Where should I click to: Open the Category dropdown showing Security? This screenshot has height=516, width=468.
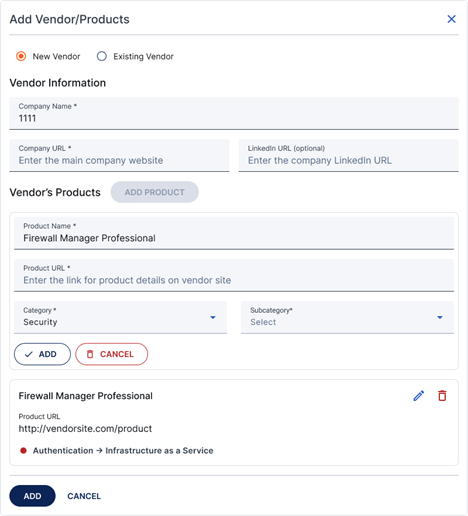tap(120, 317)
